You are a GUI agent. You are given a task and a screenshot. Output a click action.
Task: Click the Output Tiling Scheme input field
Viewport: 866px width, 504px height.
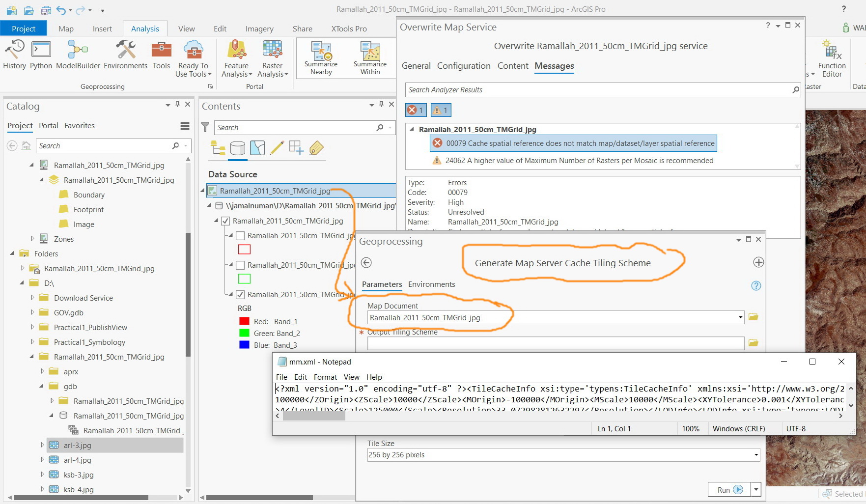tap(556, 343)
